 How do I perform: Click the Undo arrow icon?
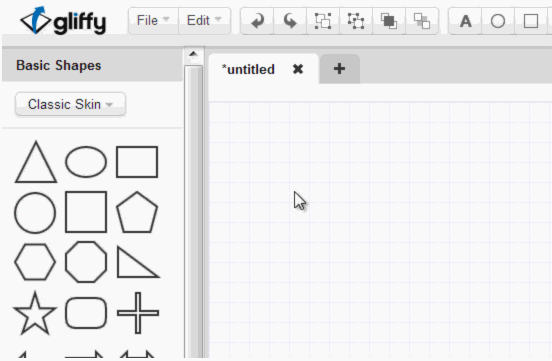coord(257,21)
